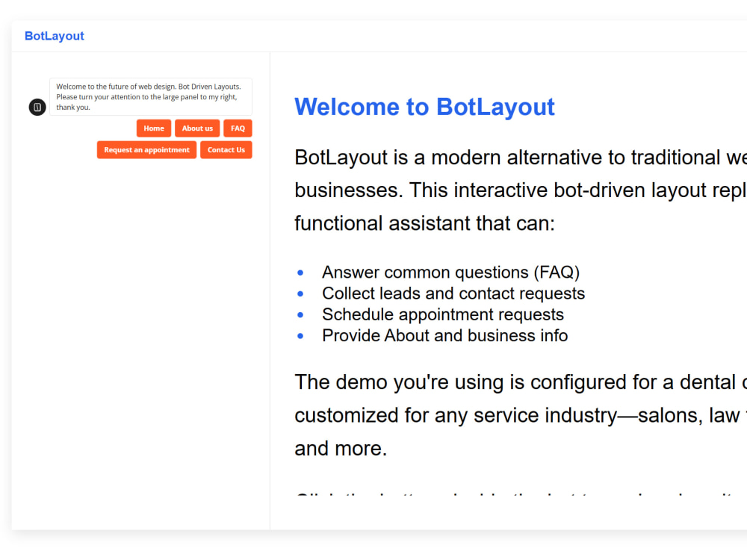Click 'Provide About and business info' bullet

point(445,336)
